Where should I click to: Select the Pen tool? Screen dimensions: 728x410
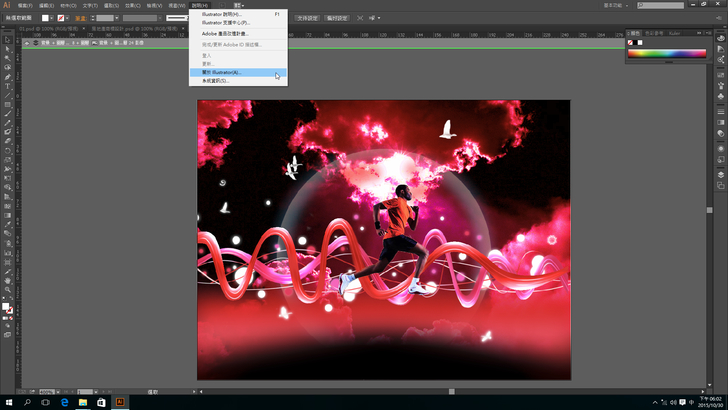7,76
